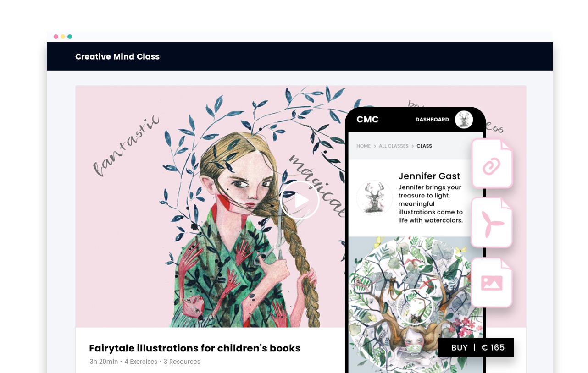
Task: Open Jennifer Gast's deer profile picture
Action: click(374, 197)
